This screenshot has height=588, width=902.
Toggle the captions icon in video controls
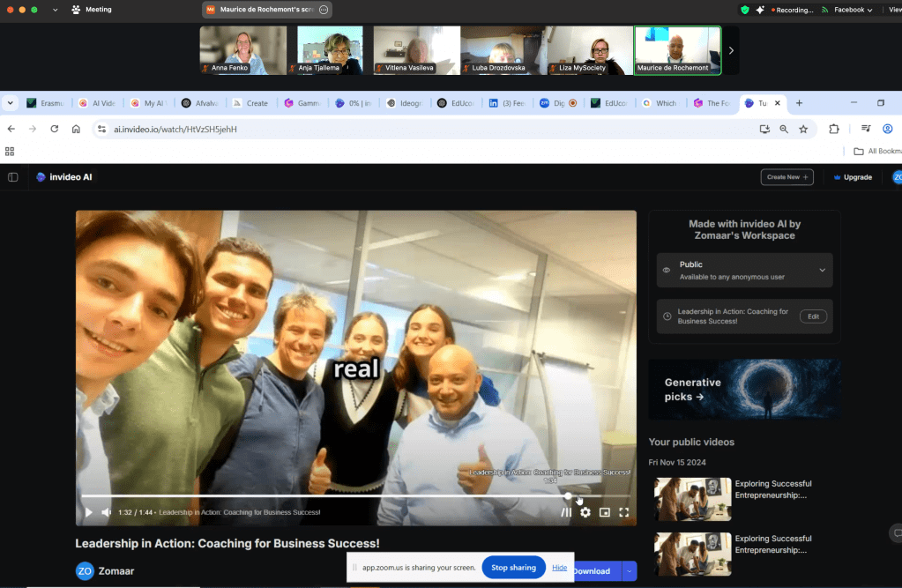566,512
